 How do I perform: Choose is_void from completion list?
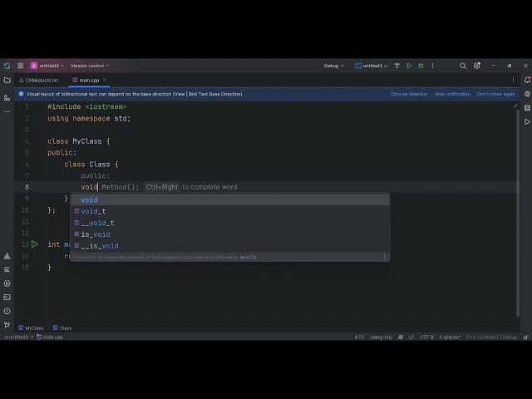[x=230, y=234]
